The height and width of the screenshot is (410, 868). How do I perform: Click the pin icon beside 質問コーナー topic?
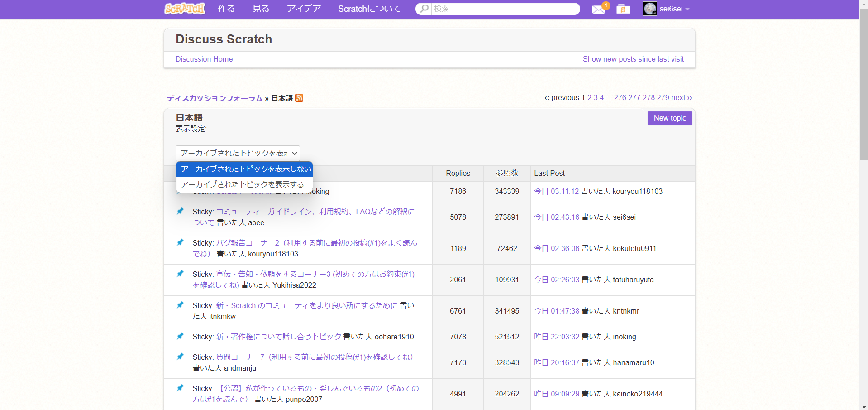180,357
